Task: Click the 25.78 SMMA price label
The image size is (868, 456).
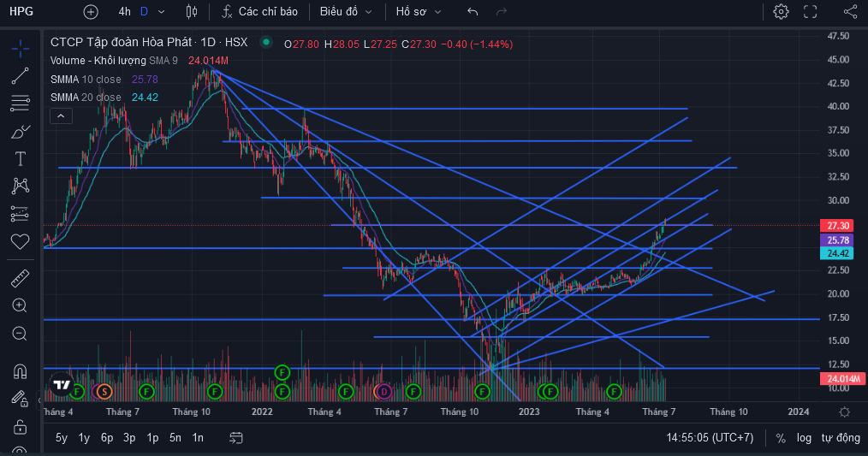Action: (x=837, y=240)
